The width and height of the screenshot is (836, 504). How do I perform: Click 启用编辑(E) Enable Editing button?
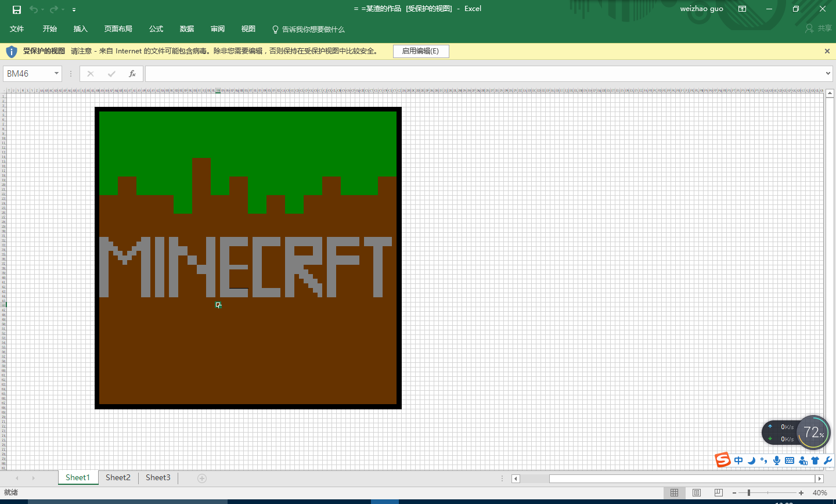point(421,51)
